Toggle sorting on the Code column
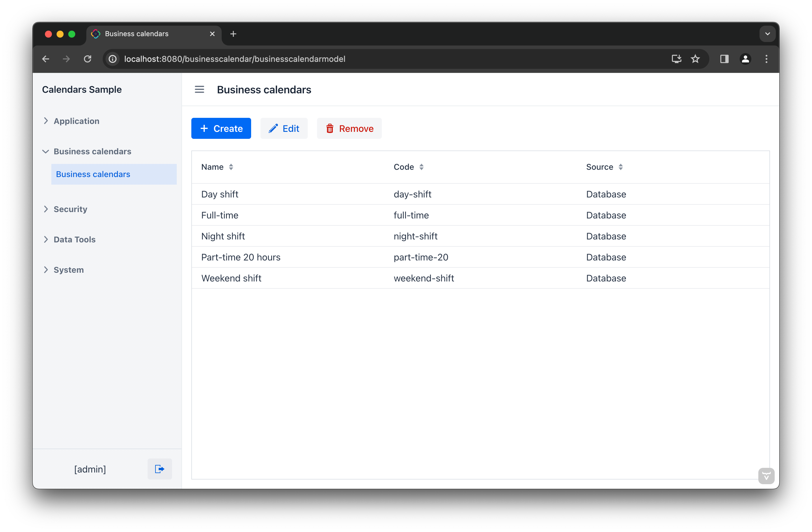The width and height of the screenshot is (812, 532). pyautogui.click(x=422, y=167)
